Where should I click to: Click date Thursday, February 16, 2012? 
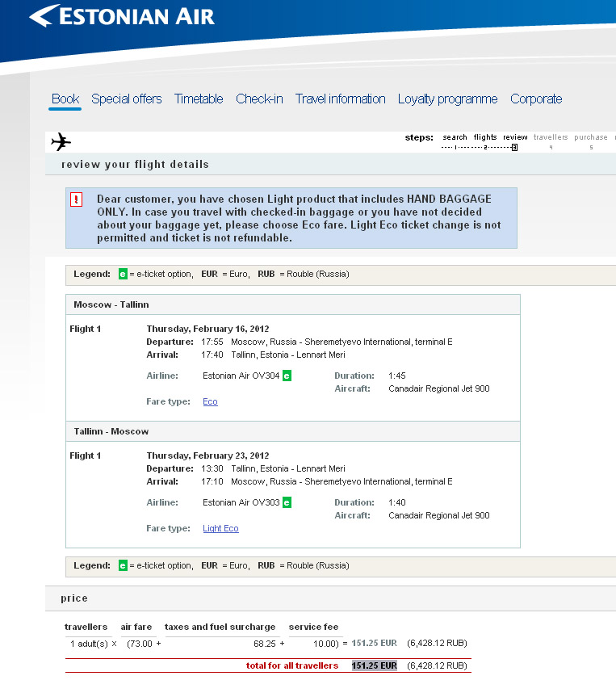[207, 329]
